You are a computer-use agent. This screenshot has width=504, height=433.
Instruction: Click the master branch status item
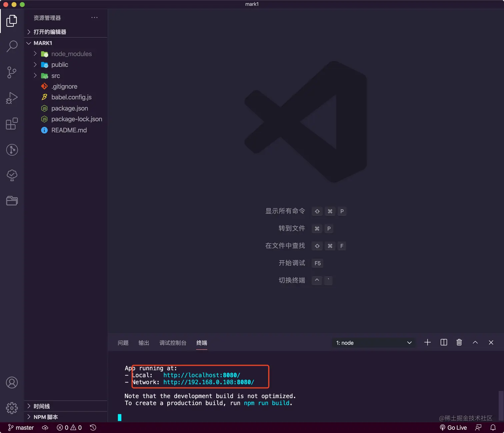(21, 428)
